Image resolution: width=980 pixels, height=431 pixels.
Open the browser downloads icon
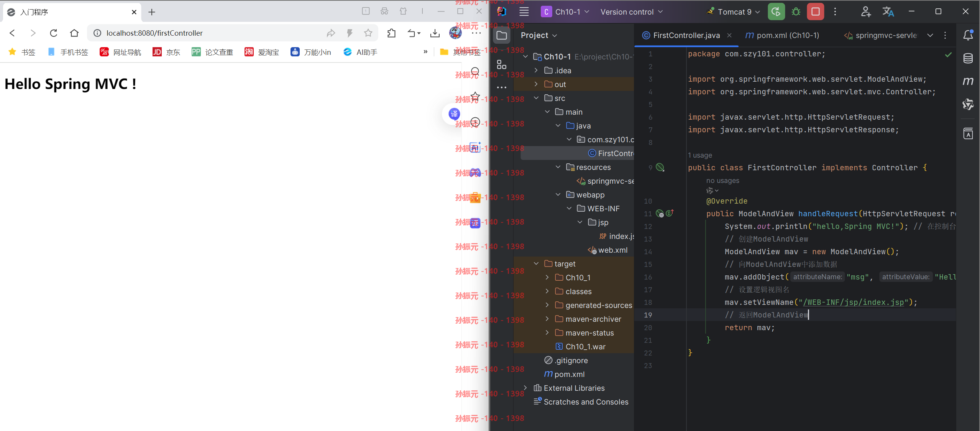point(435,33)
